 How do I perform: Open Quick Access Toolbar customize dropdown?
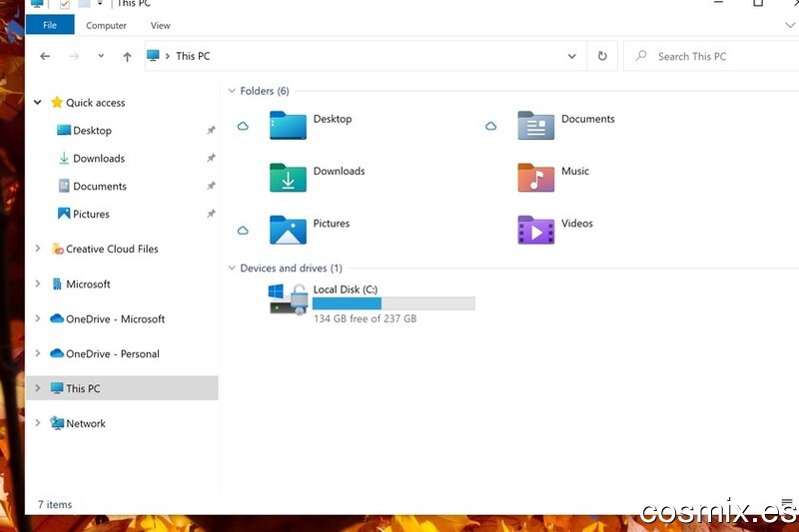(x=100, y=4)
